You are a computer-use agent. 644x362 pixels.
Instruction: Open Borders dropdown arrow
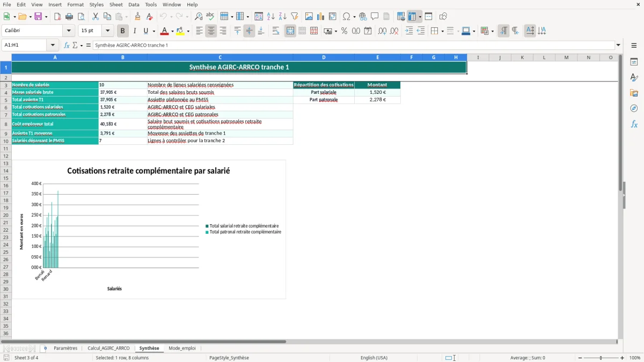pyautogui.click(x=442, y=31)
